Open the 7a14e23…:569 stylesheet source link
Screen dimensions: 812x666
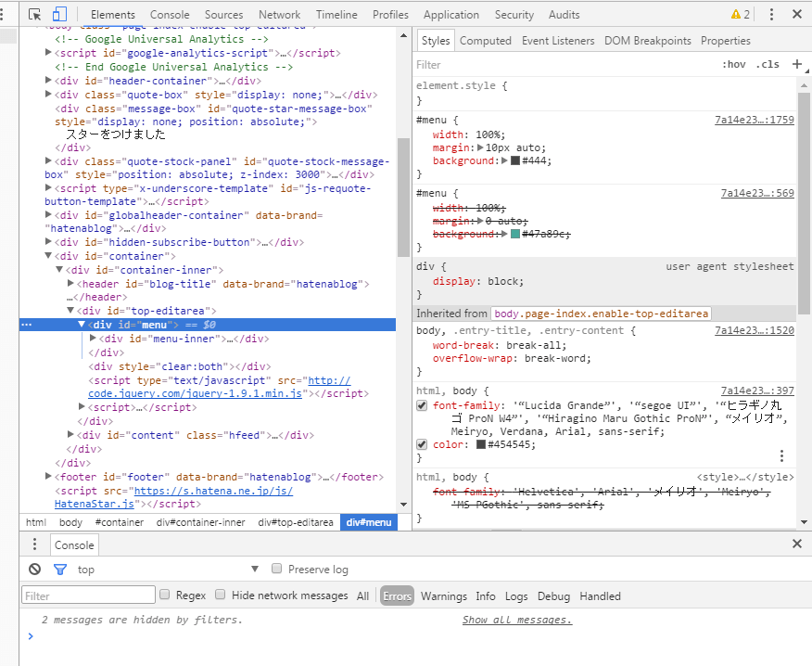click(757, 193)
